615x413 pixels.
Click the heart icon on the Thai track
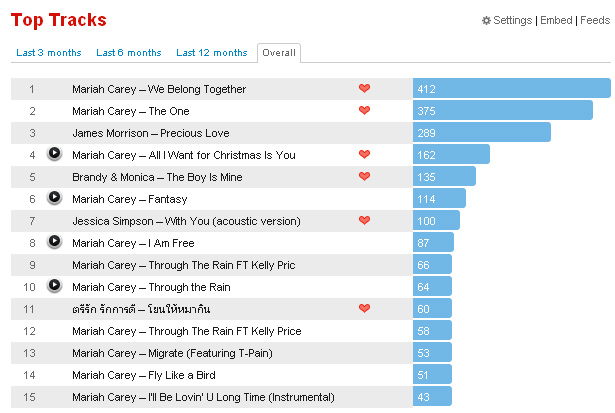(364, 308)
